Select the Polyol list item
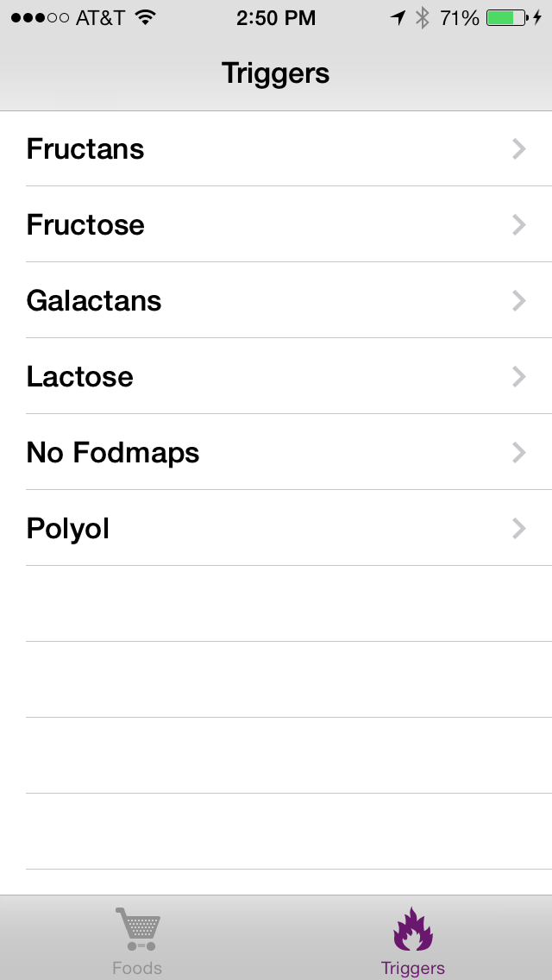Screen dimensions: 552x980 click(x=68, y=529)
